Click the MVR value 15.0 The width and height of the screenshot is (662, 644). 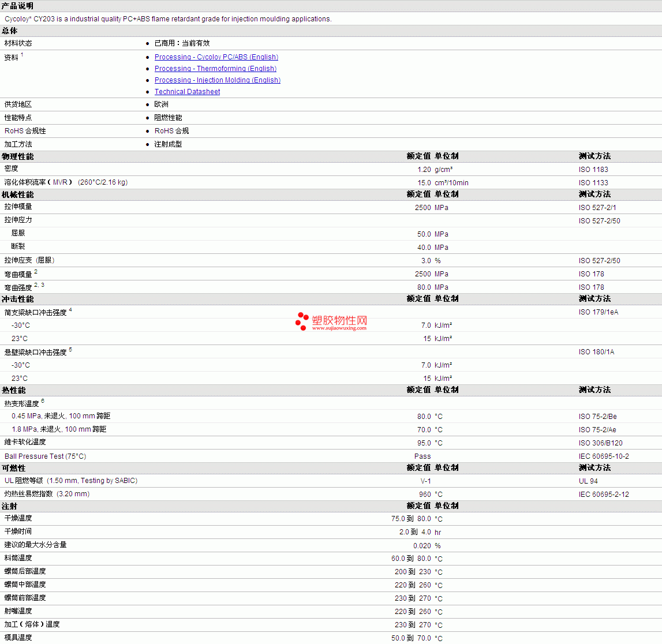424,183
